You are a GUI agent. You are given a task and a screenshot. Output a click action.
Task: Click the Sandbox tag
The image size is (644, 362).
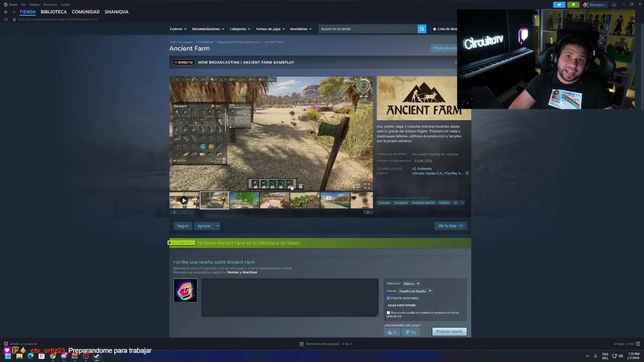[444, 203]
